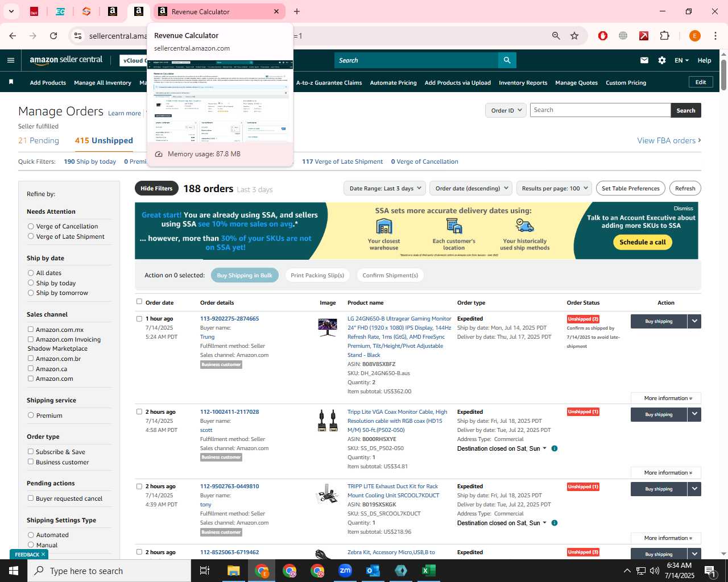Check the Business customer order type box
The width and height of the screenshot is (728, 582).
pos(31,462)
